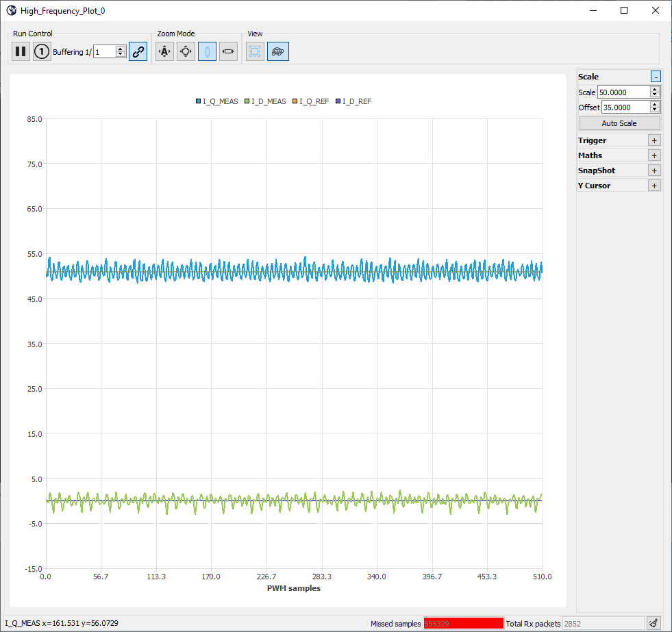Click the 85.0 y-axis tick label
The width and height of the screenshot is (672, 632).
[x=34, y=119]
